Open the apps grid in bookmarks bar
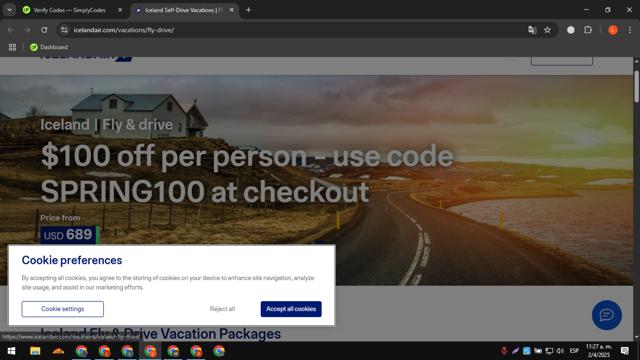The width and height of the screenshot is (640, 360). (12, 47)
